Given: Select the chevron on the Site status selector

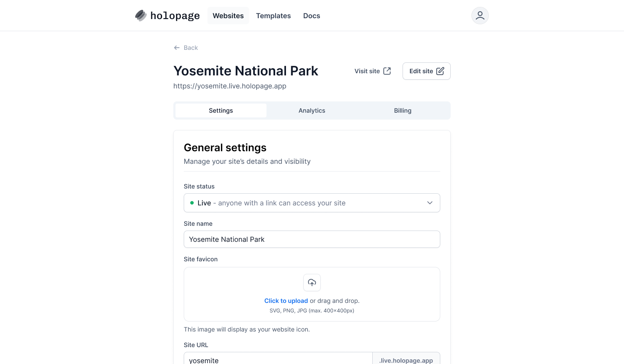Looking at the screenshot, I should click(429, 202).
